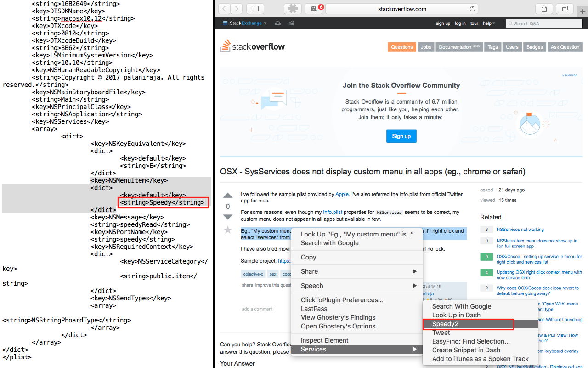Expand the help dropdown menu
This screenshot has height=368, width=588.
(x=489, y=23)
